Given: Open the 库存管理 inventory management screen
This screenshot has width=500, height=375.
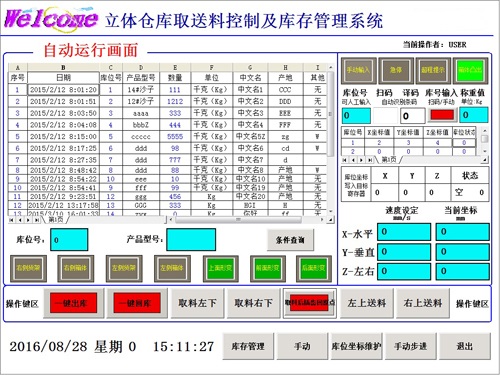Looking at the screenshot, I should (248, 346).
